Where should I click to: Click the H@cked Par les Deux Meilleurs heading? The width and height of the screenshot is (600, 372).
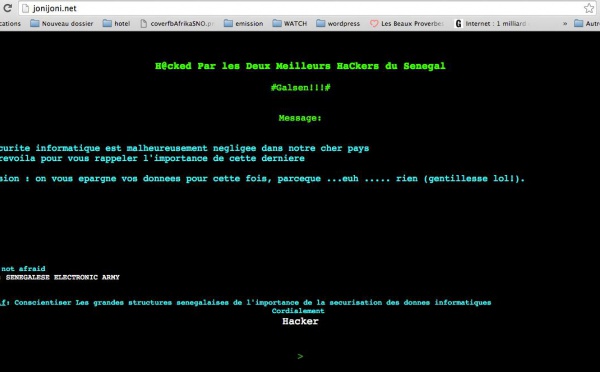300,66
